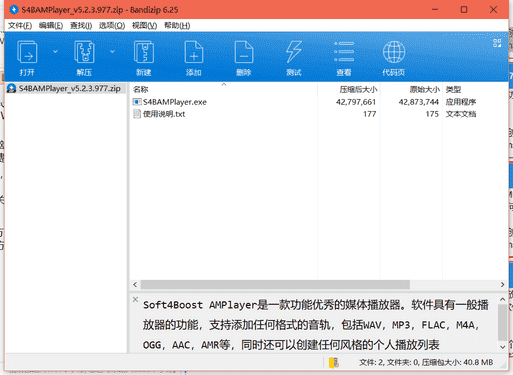Screen dimensions: 513x375
Task: Click the 使用说明.txt document icon
Action: click(x=137, y=114)
